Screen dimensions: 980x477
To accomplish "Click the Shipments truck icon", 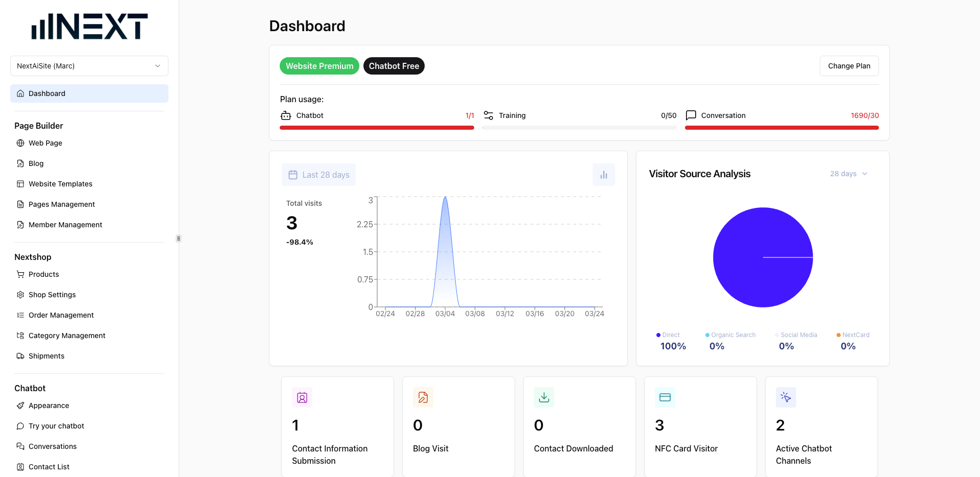I will (x=20, y=356).
